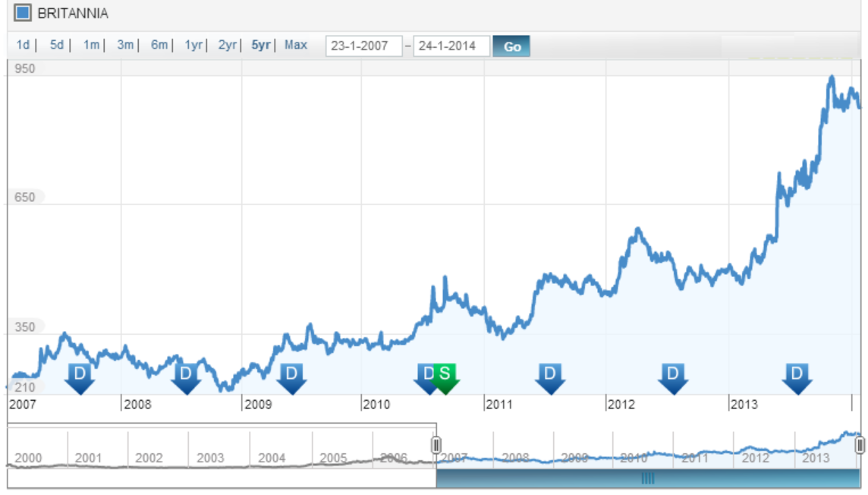The width and height of the screenshot is (868, 495).
Task: Show the 6m price history
Action: [x=159, y=46]
